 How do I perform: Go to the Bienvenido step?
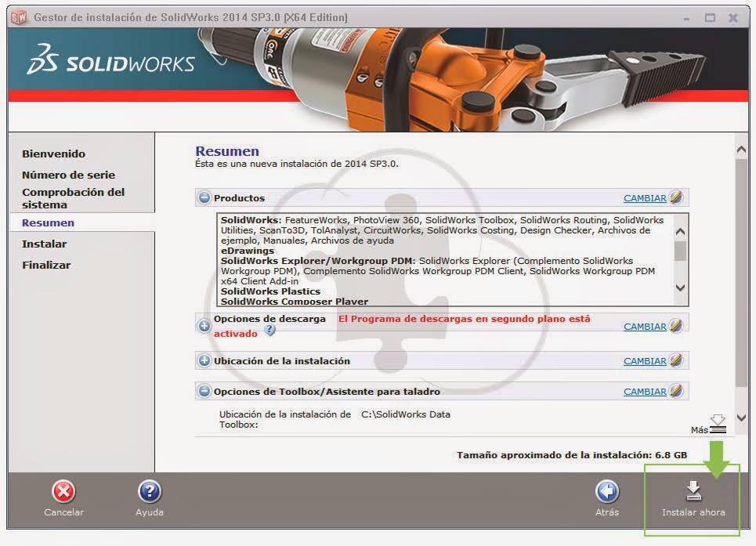[x=53, y=154]
